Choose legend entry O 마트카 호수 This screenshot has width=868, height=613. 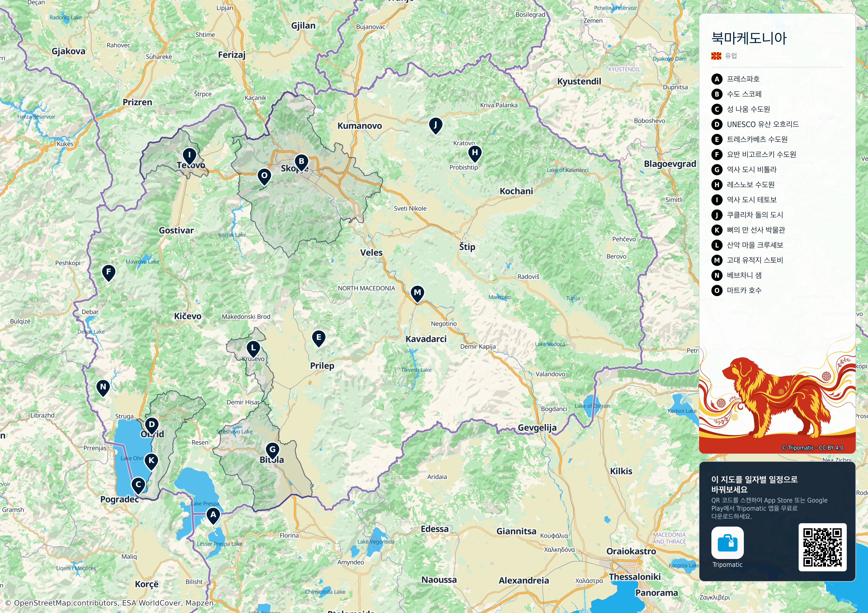point(737,291)
